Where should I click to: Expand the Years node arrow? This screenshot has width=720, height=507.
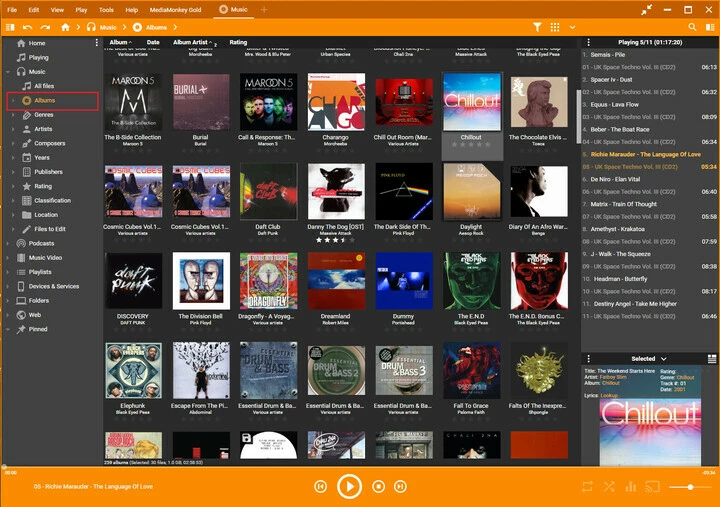13,158
